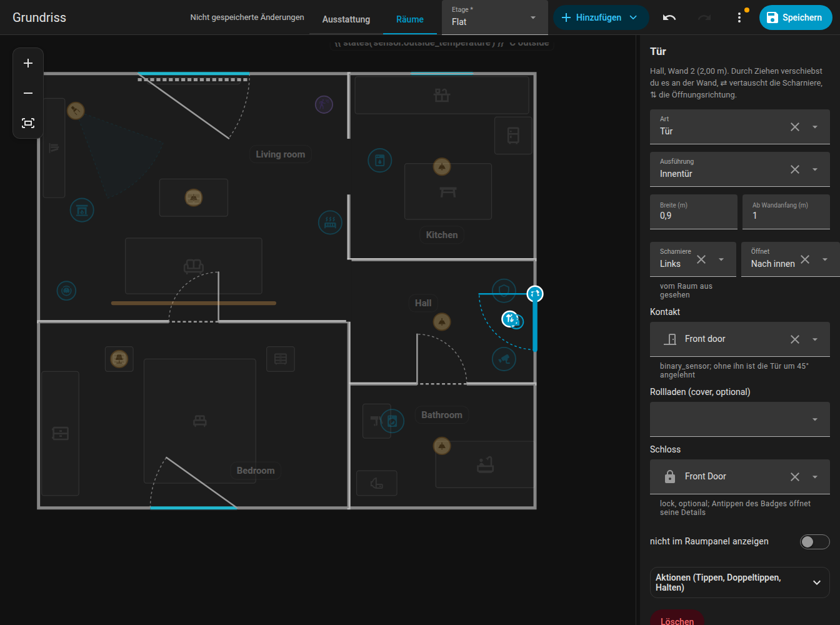Click the Bathroom ceiling light badge
840x625 pixels.
(x=442, y=446)
